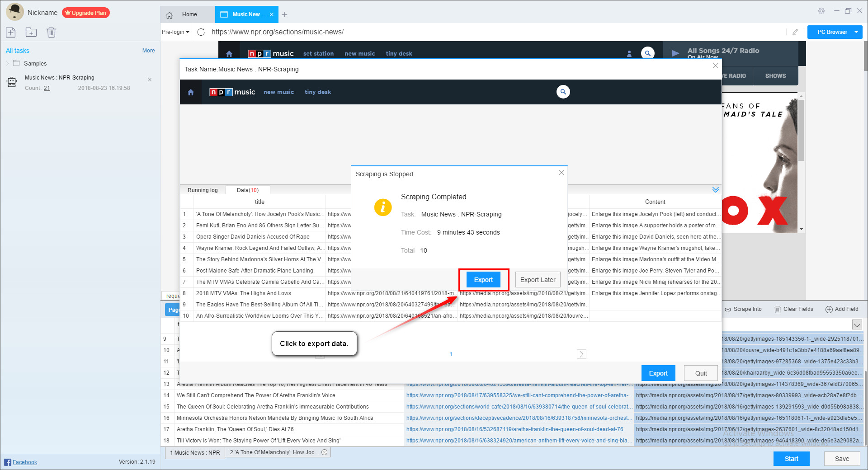868x470 pixels.
Task: Remove the Music News NPR-Scraping task entry
Action: coord(150,80)
